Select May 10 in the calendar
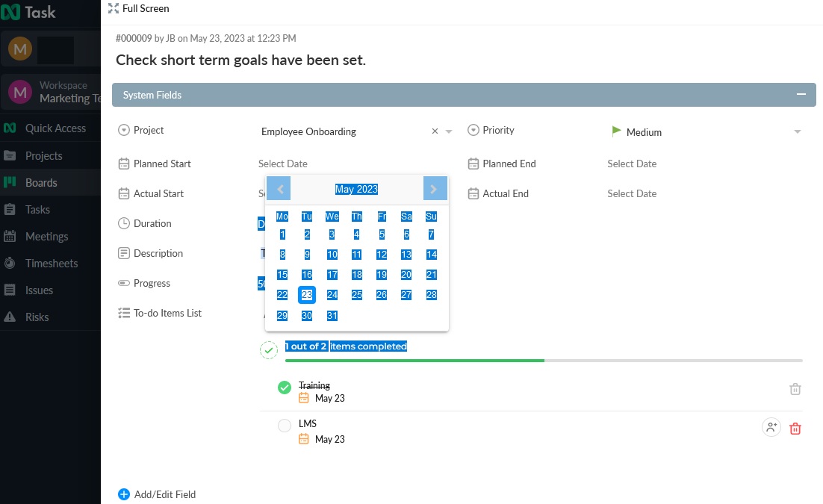Screen dimensions: 823x504 (332, 254)
